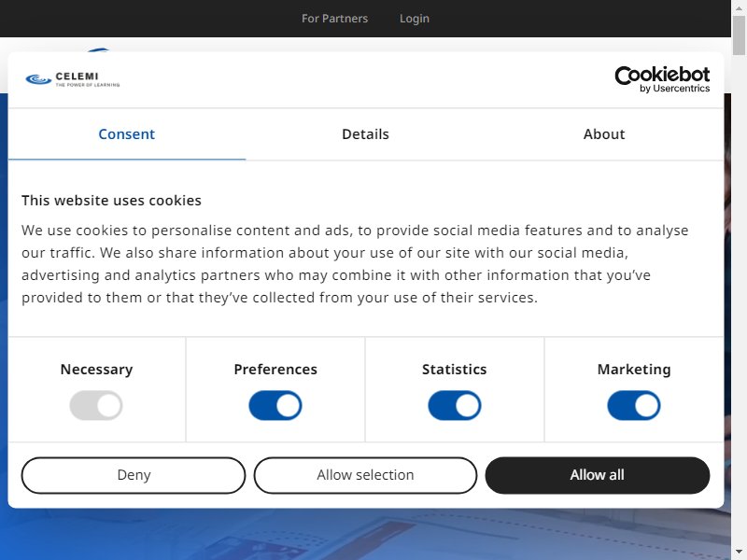Viewport: 747px width, 560px height.
Task: Choose the Allow selection button
Action: point(365,475)
